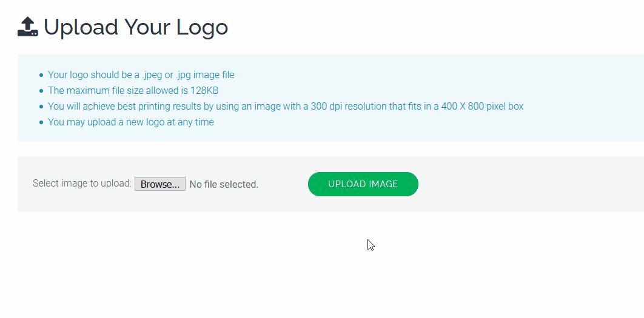Click the bullet dot before "You will achieve best"
The image size is (644, 318).
coord(41,107)
